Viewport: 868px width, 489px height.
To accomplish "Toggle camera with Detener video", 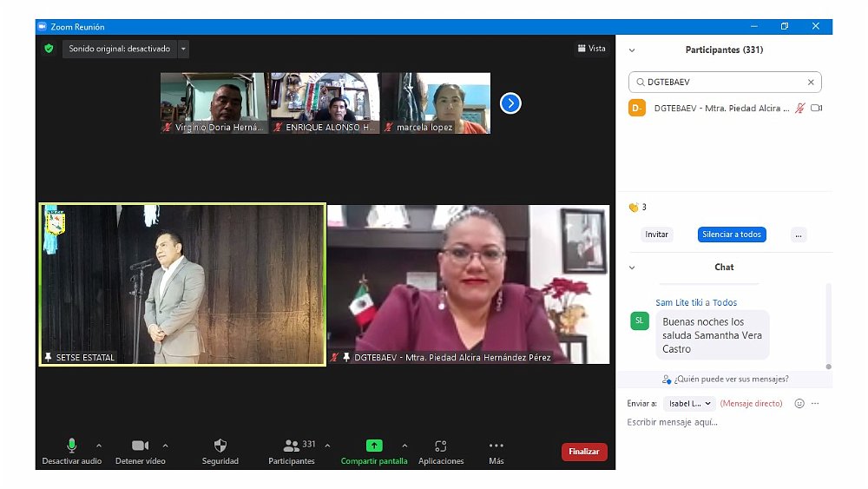I will point(140,446).
